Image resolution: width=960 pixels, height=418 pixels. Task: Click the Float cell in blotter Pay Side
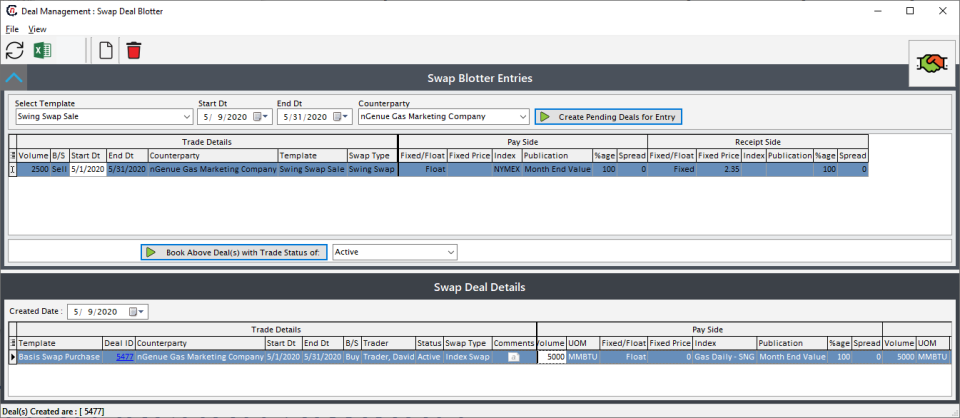[x=423, y=170]
